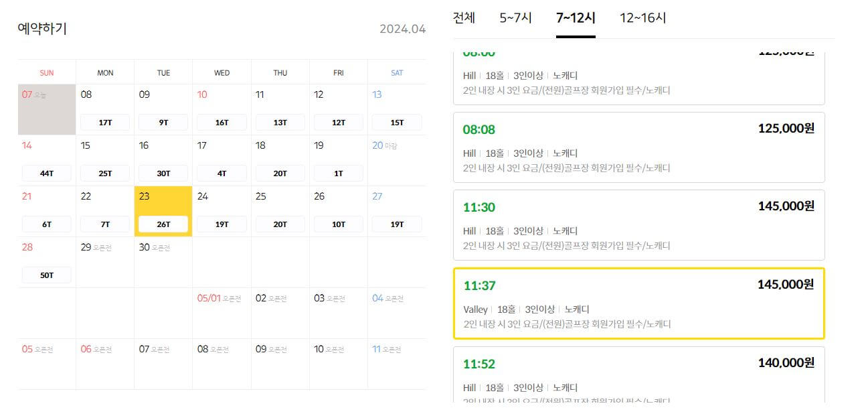
Task: Choose the 50T slot under April 28
Action: click(x=46, y=275)
